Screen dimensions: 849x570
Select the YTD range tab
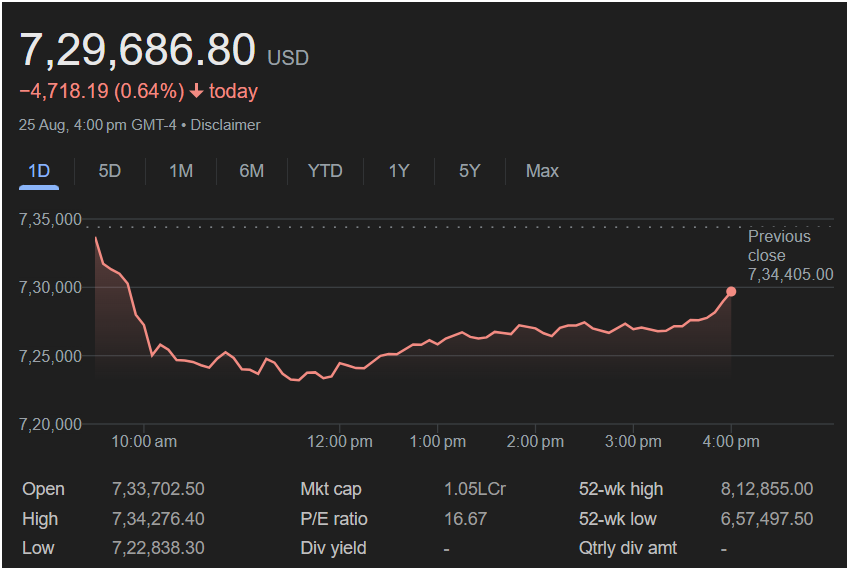(x=325, y=171)
